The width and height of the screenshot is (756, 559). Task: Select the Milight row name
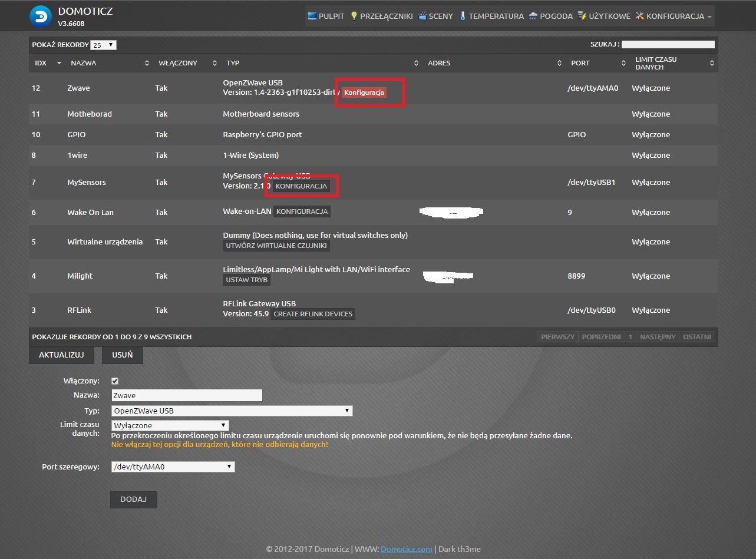point(80,276)
